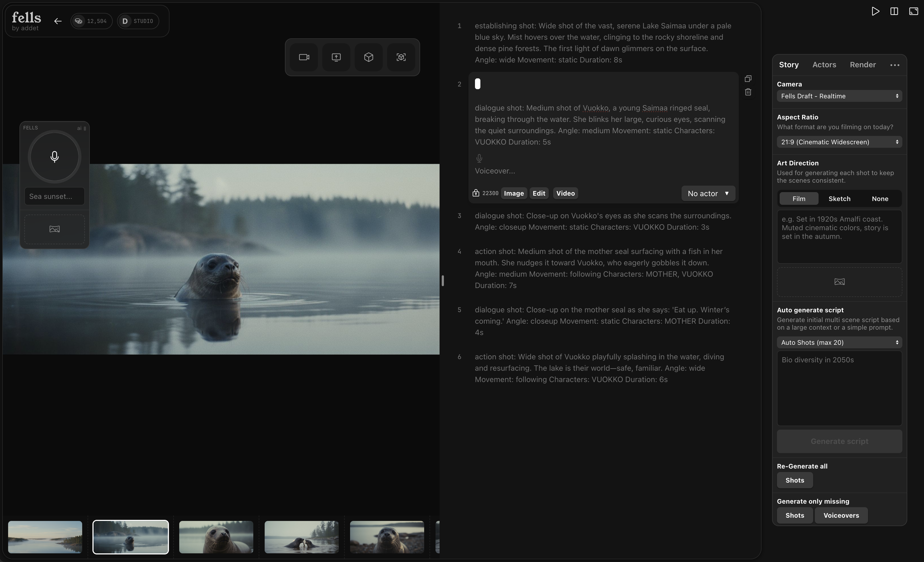This screenshot has width=924, height=562.
Task: Click the microphone record button
Action: (x=54, y=156)
